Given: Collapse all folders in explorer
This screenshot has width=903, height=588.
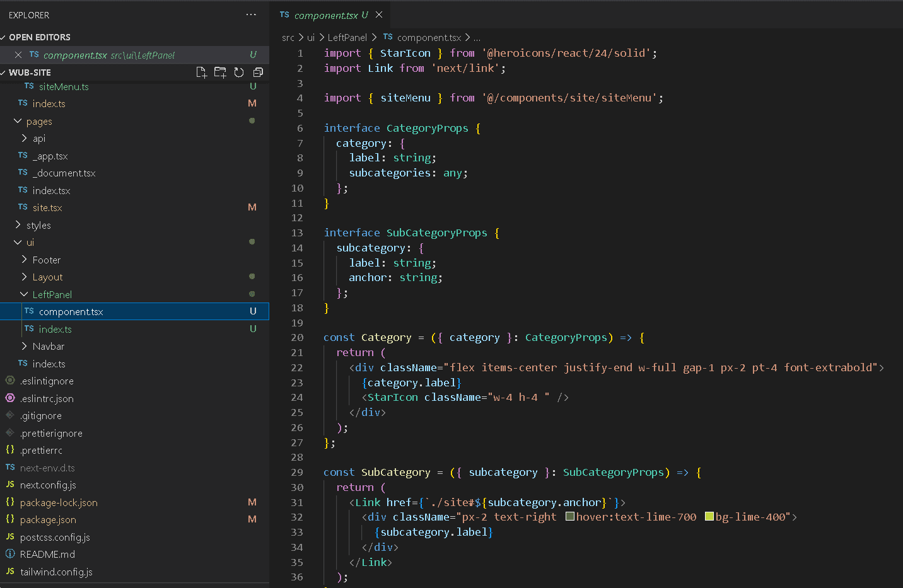Looking at the screenshot, I should pos(257,72).
